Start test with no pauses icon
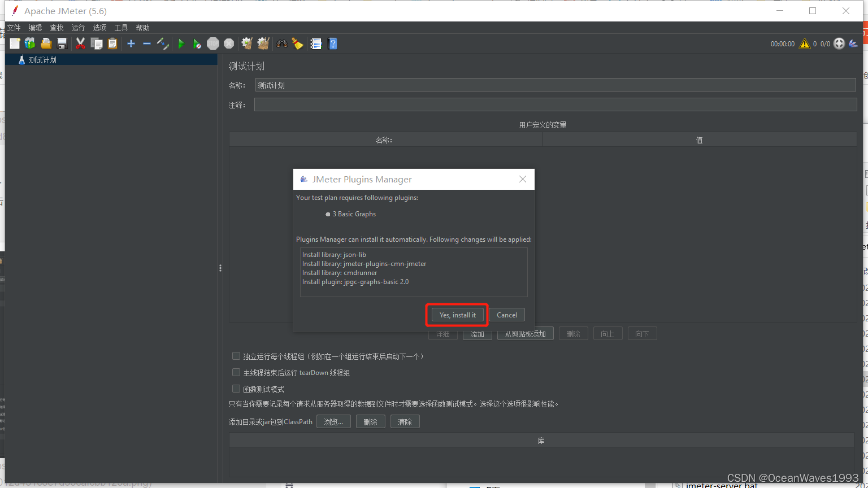The image size is (868, 488). point(197,43)
